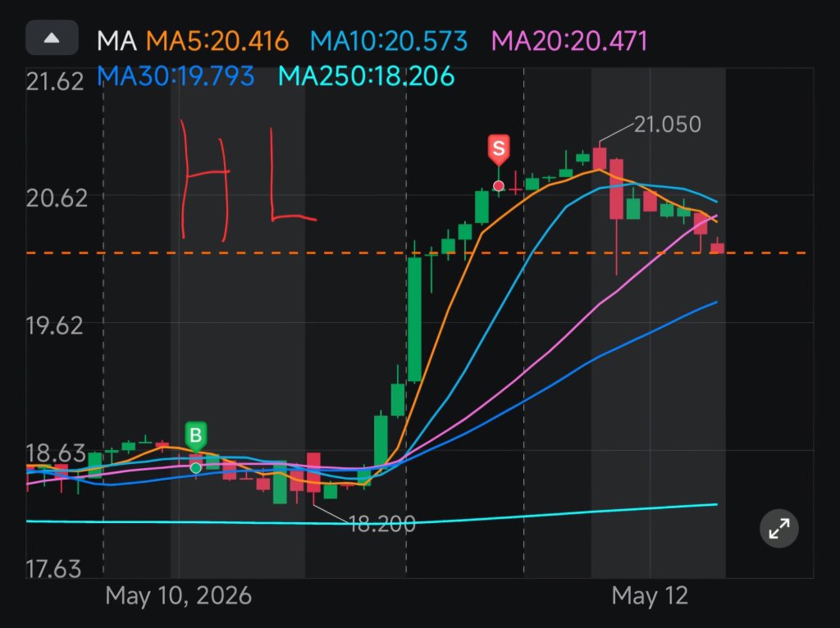Click the May 12 date label
The image size is (840, 628).
coord(650,596)
